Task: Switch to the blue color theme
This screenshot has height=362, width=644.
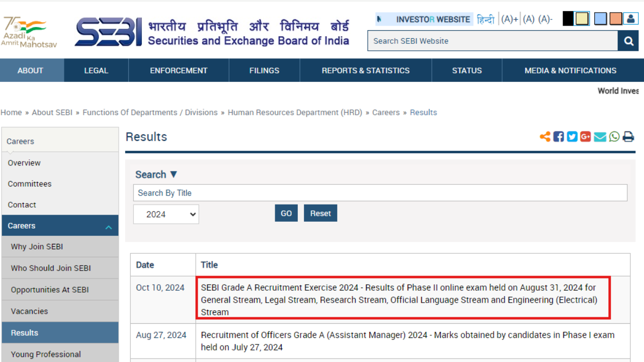Action: point(600,18)
